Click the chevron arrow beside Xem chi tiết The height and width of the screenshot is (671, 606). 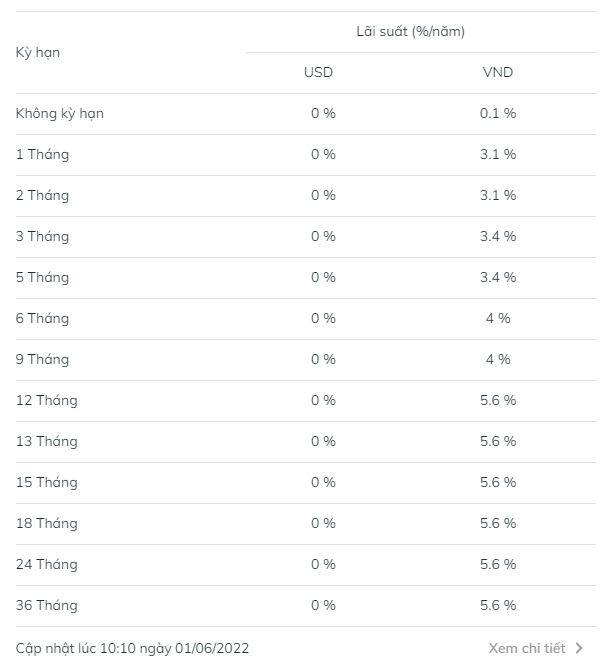[580, 648]
